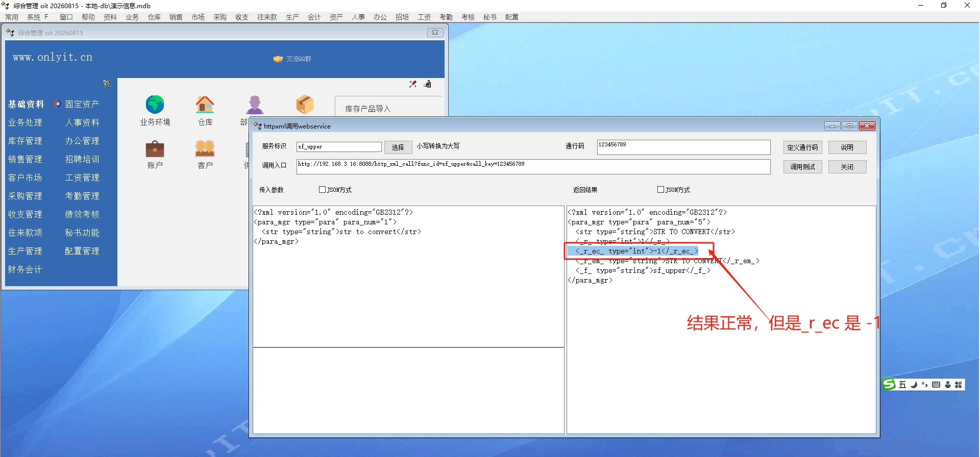
Task: Toggle the punctuation icon in IME bar
Action: (924, 385)
